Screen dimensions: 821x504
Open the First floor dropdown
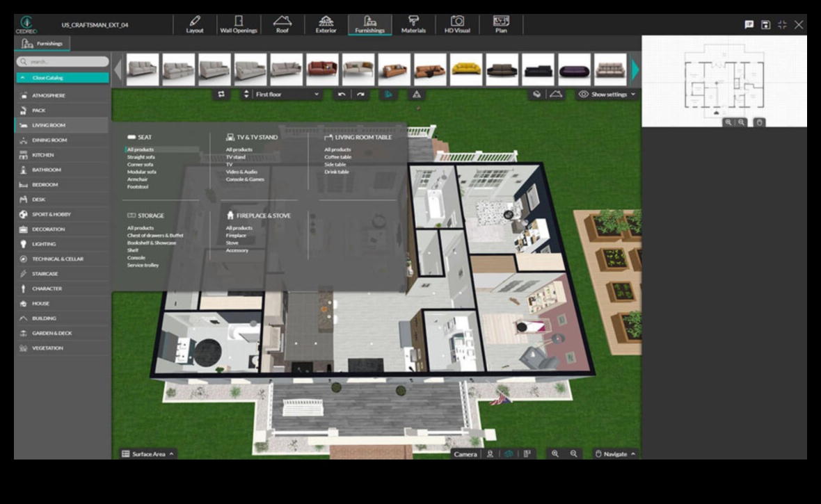click(287, 95)
